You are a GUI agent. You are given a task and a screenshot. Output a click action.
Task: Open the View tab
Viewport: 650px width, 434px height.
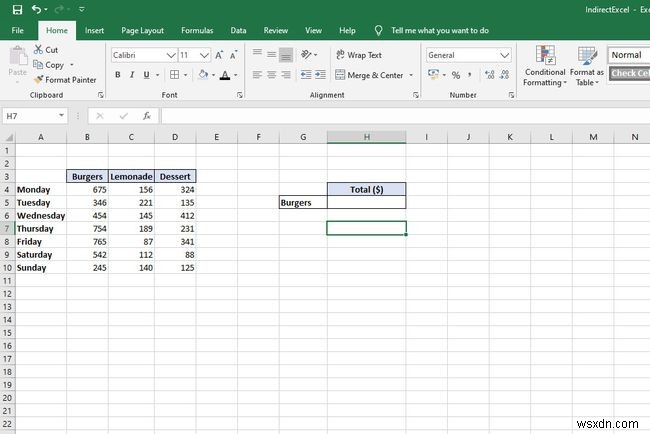click(313, 30)
